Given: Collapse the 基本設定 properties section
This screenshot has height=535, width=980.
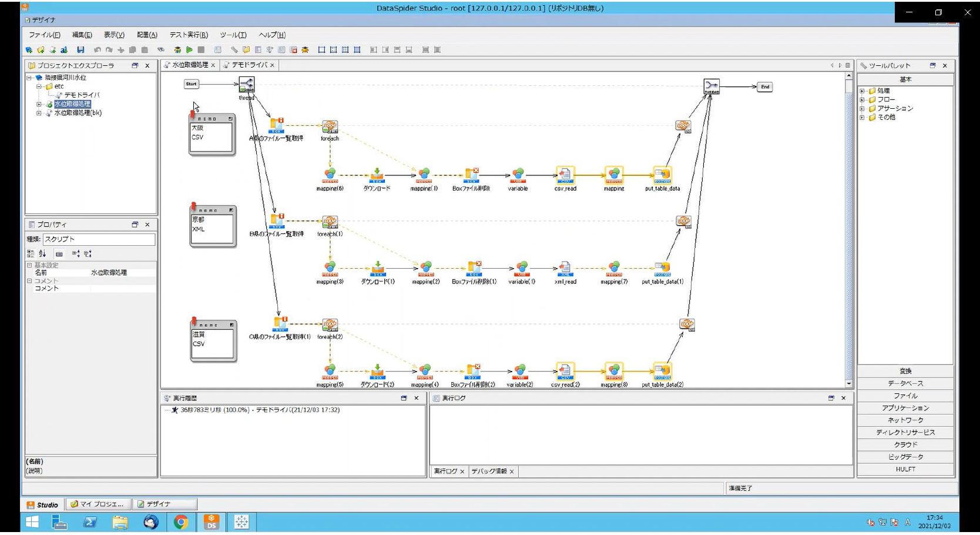Looking at the screenshot, I should pyautogui.click(x=29, y=265).
